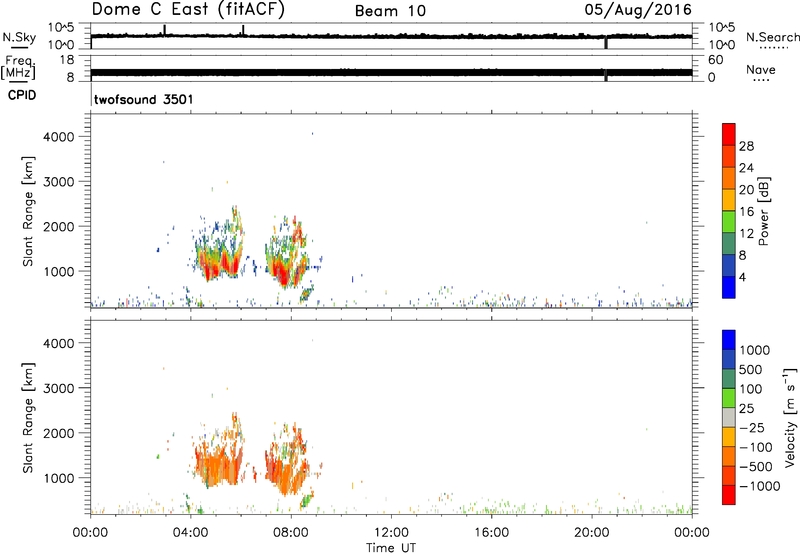Click the '1000' positive velocity colorbar value
The image size is (800, 554).
(755, 350)
